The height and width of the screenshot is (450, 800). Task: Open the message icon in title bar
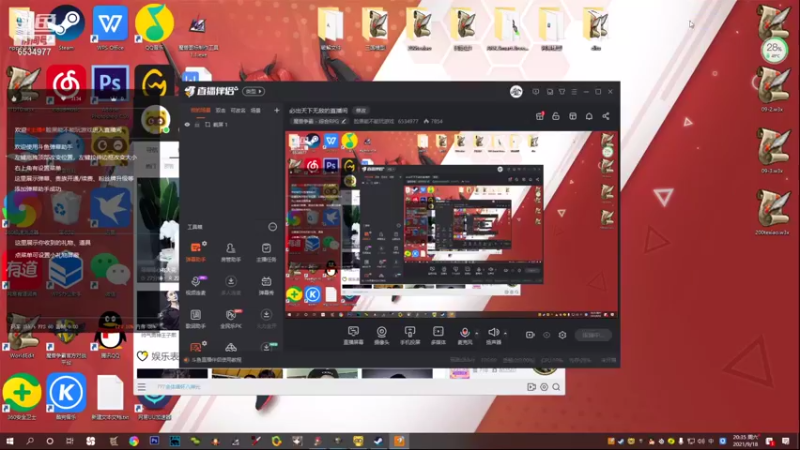click(535, 92)
